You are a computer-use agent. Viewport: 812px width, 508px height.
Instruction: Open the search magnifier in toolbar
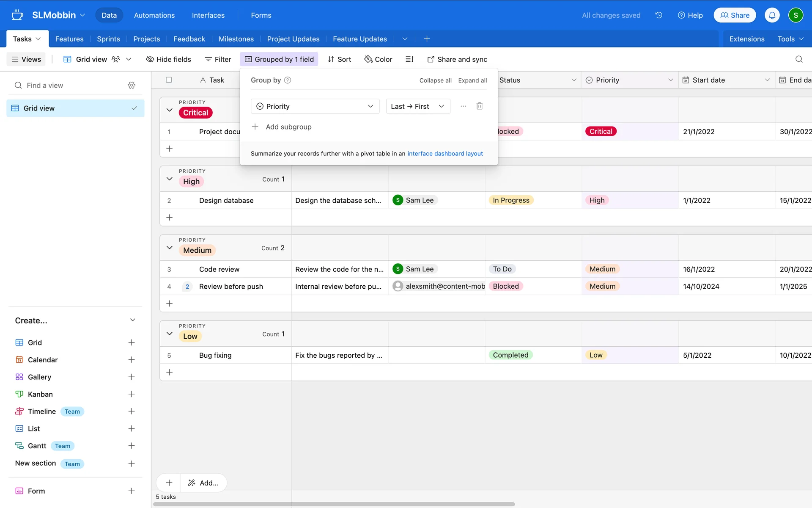(x=798, y=59)
